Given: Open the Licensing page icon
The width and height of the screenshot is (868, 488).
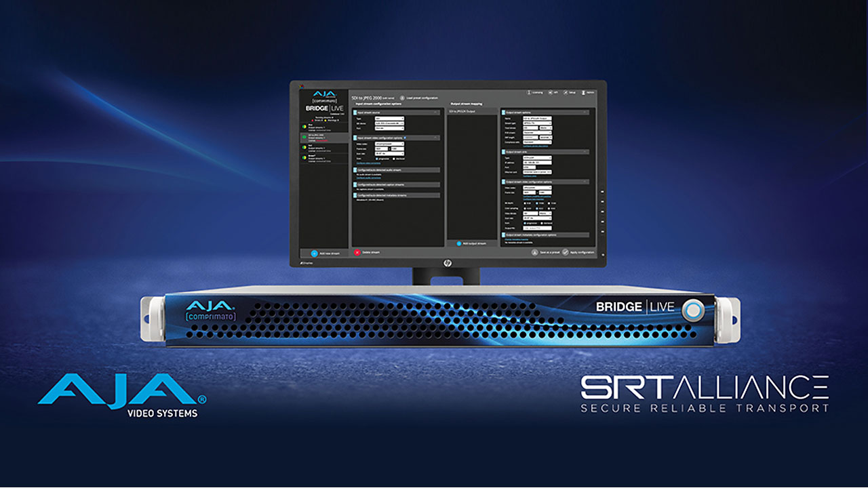Looking at the screenshot, I should 529,93.
